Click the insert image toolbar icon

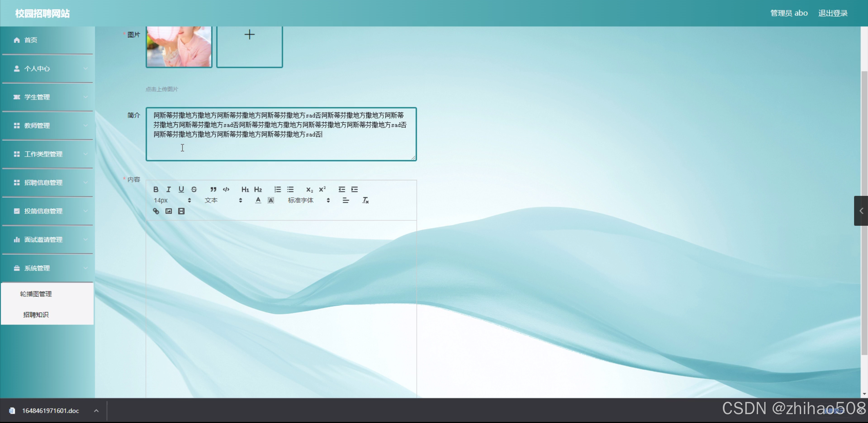click(169, 211)
